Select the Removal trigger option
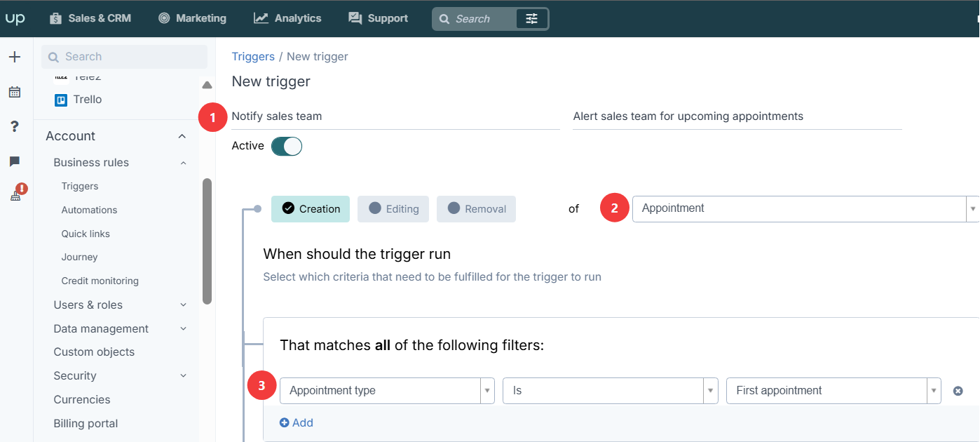 click(x=477, y=209)
